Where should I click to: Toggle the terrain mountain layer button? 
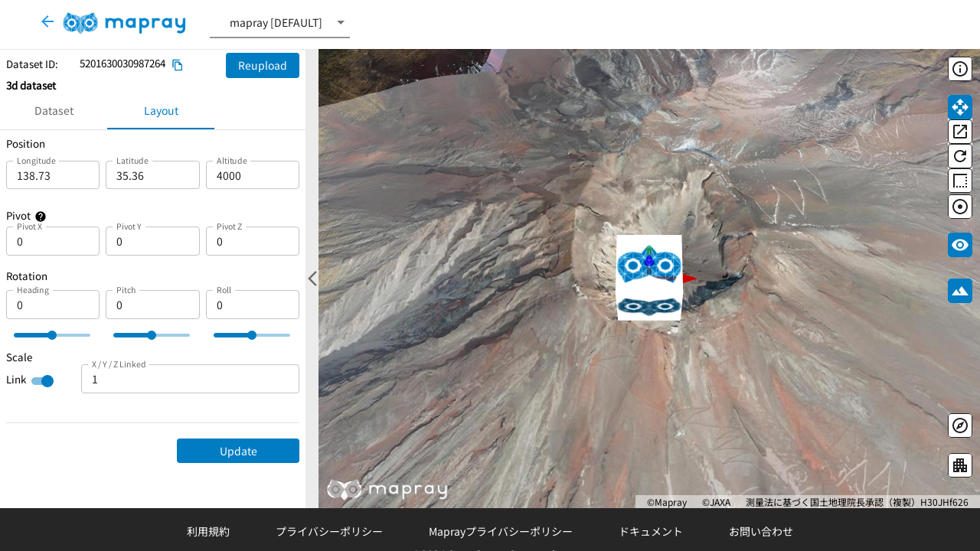click(960, 291)
